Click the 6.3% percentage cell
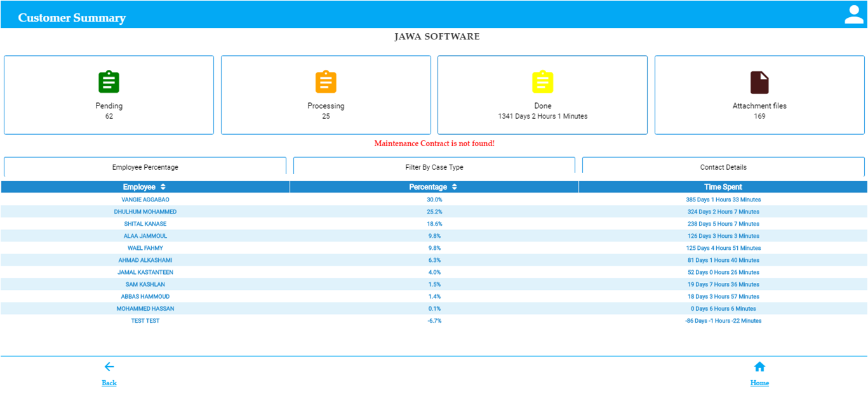The height and width of the screenshot is (396, 868). tap(434, 260)
